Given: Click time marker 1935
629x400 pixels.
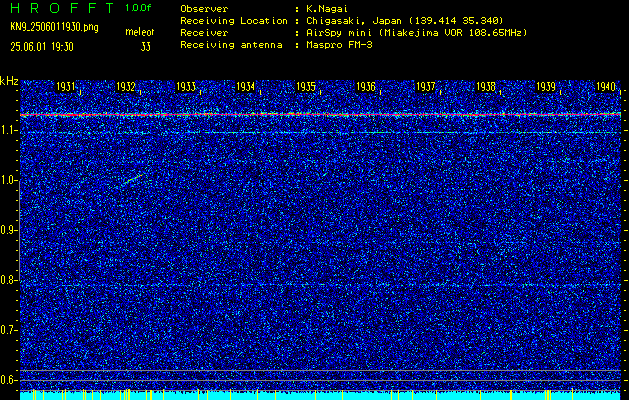Looking at the screenshot, I should 306,87.
